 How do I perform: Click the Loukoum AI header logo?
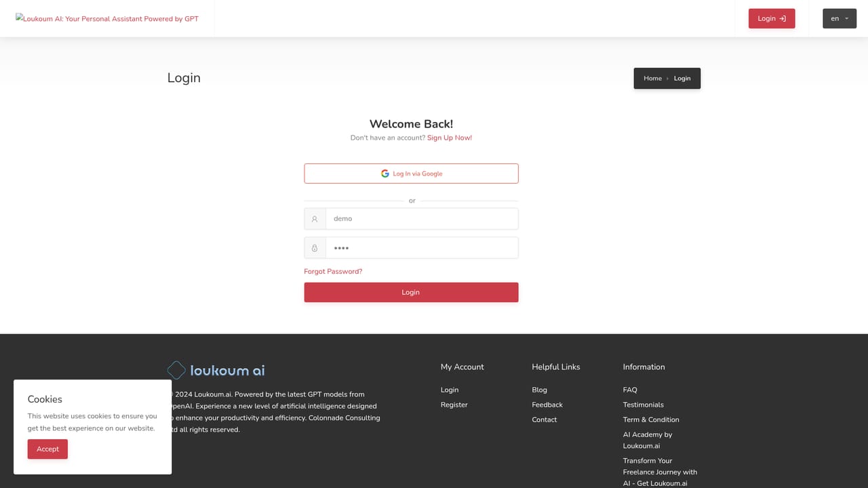(x=107, y=18)
